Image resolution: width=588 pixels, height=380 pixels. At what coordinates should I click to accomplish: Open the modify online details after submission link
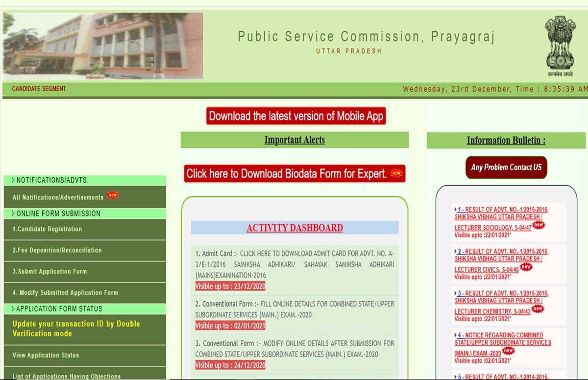coord(294,349)
